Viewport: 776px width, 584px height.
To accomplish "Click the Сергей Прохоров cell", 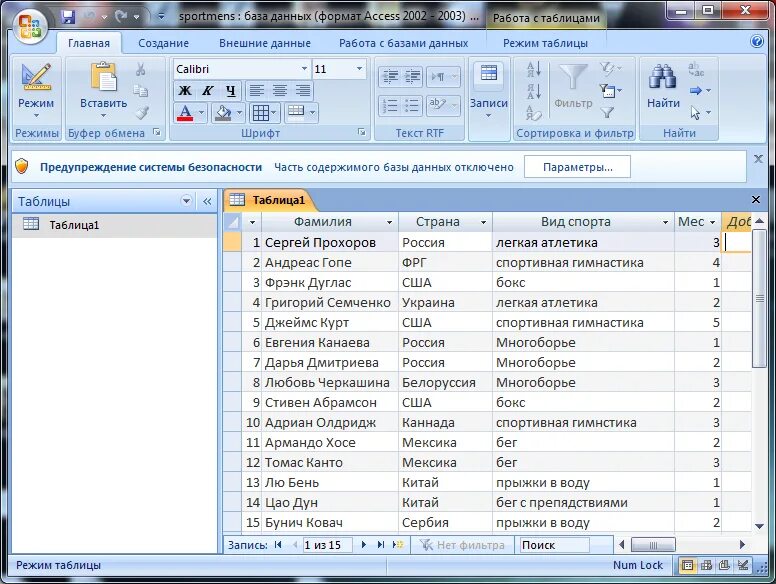I will pos(330,243).
